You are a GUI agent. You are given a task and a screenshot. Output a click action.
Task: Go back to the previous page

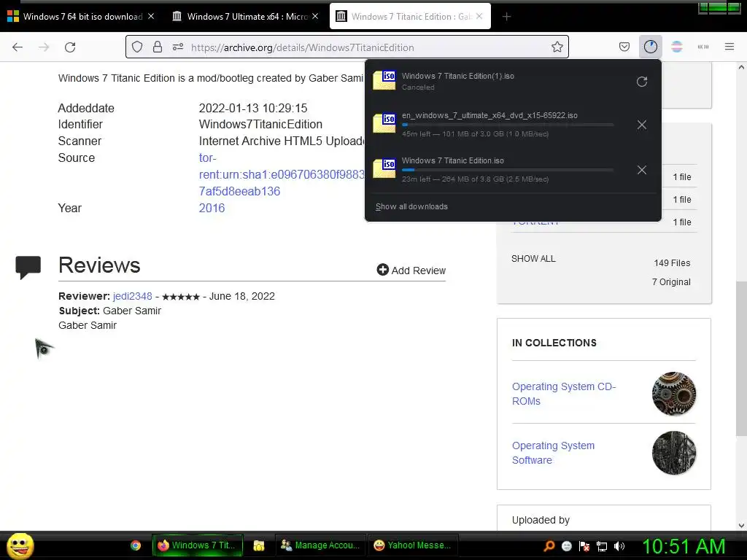(18, 47)
